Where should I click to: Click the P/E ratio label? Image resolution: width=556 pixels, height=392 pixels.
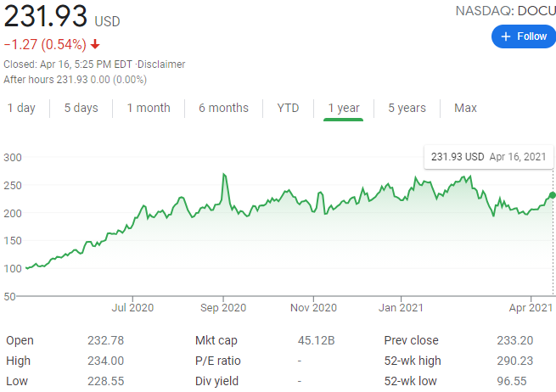point(217,361)
